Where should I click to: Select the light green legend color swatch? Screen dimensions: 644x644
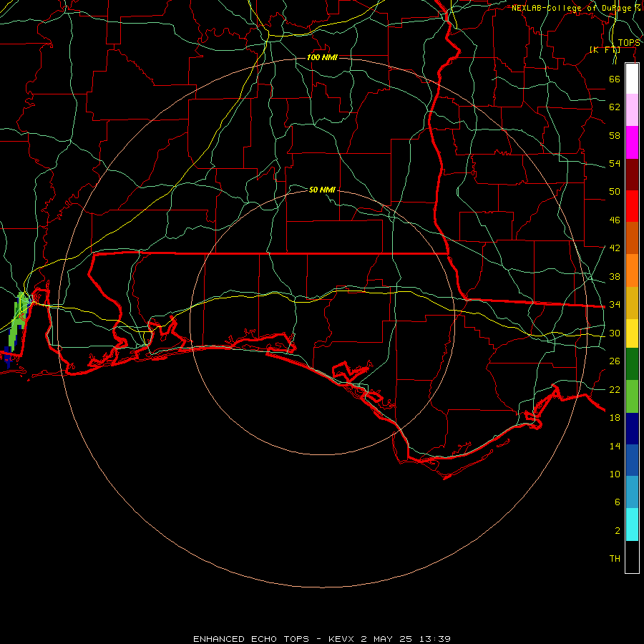[632, 396]
